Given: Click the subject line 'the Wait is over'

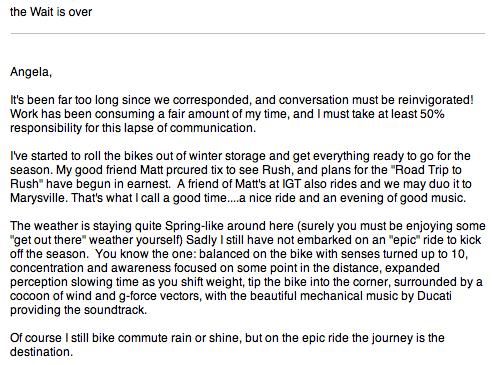Looking at the screenshot, I should [51, 12].
